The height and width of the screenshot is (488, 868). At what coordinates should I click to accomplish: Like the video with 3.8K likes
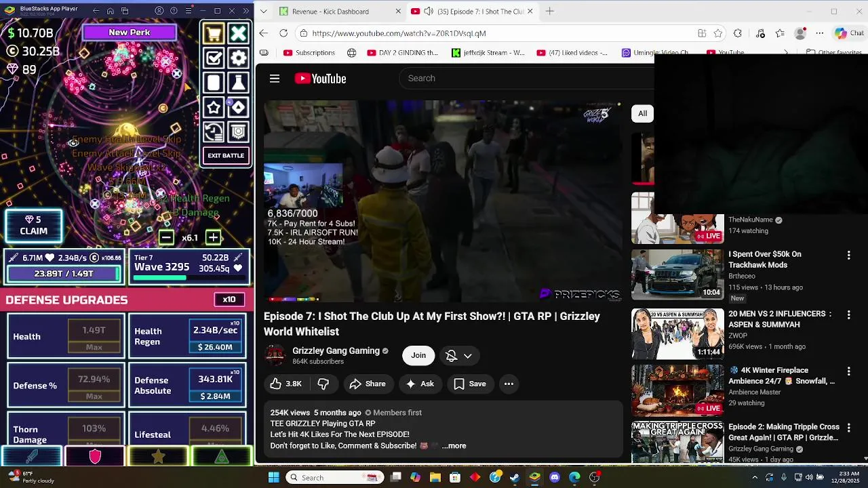pos(285,384)
